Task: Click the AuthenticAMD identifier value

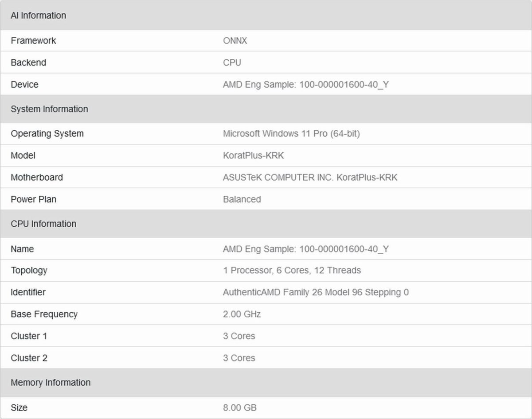Action: tap(316, 292)
